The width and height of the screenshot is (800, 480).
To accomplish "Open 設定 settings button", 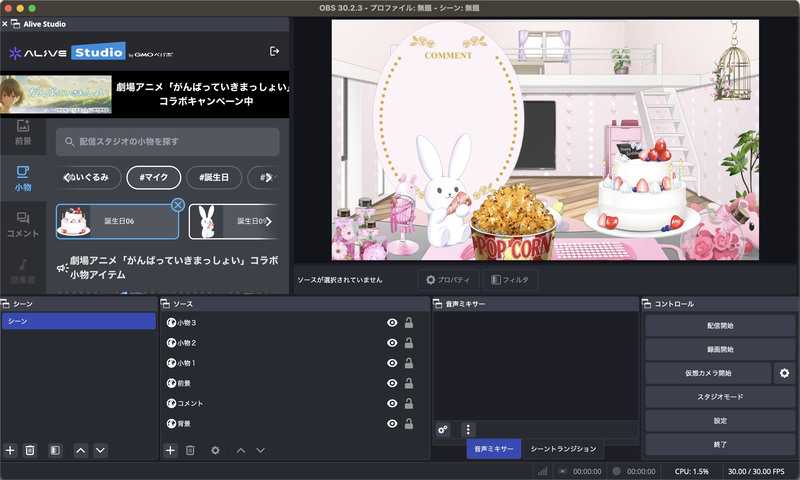I will [x=720, y=421].
